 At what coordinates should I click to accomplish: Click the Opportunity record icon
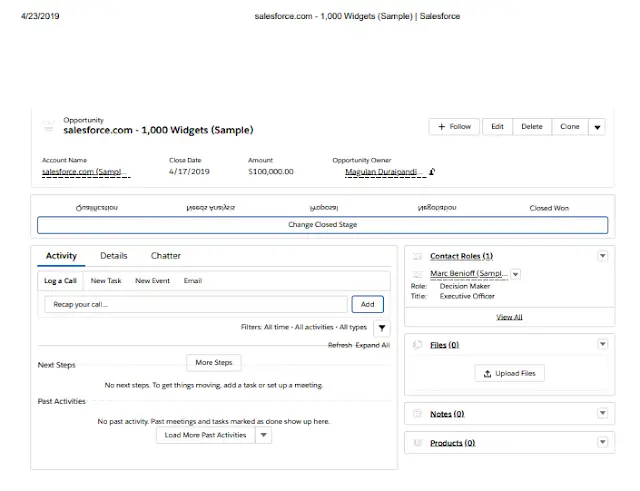tap(49, 126)
